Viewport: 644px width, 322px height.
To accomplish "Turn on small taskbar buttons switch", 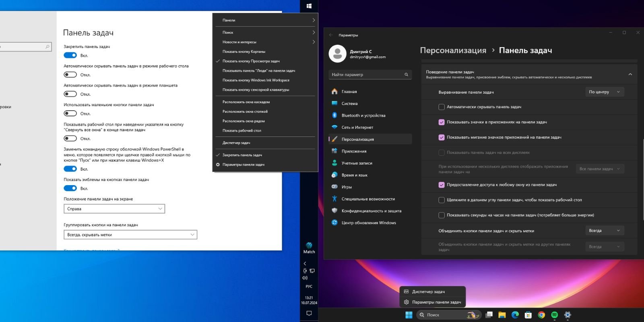I will pyautogui.click(x=70, y=113).
